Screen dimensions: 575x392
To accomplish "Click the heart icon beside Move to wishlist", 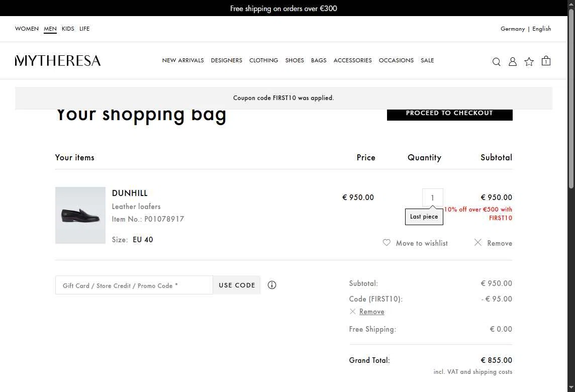I will click(387, 242).
